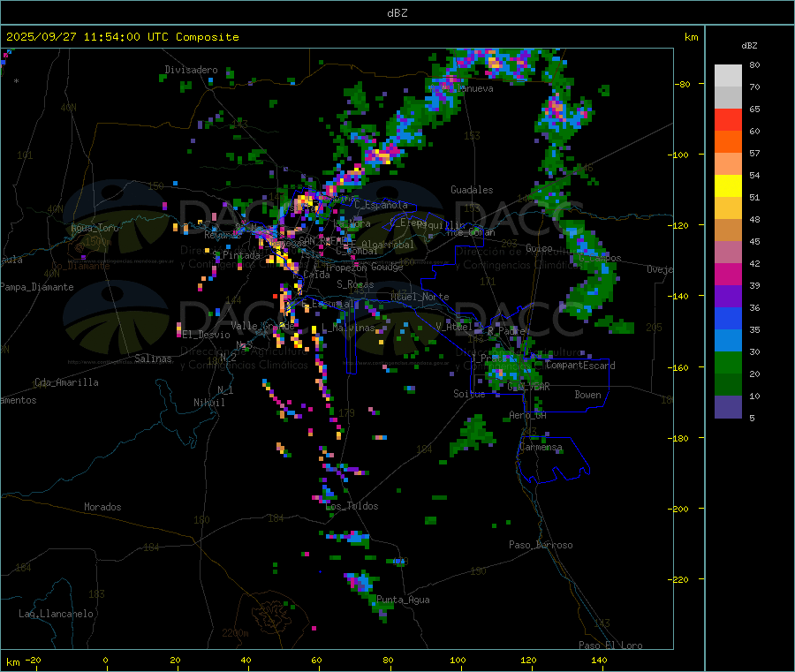Click the 'Pampa_Diamante' label

(37, 287)
